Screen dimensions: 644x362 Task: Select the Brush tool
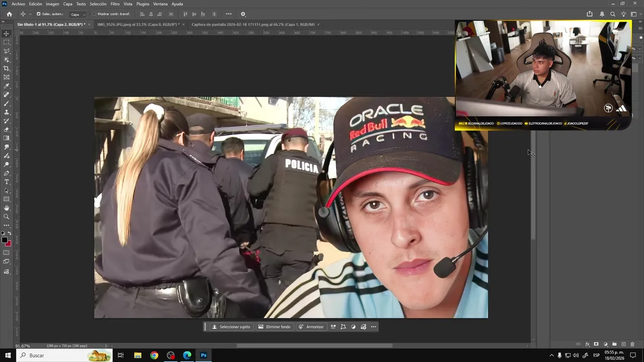(7, 103)
